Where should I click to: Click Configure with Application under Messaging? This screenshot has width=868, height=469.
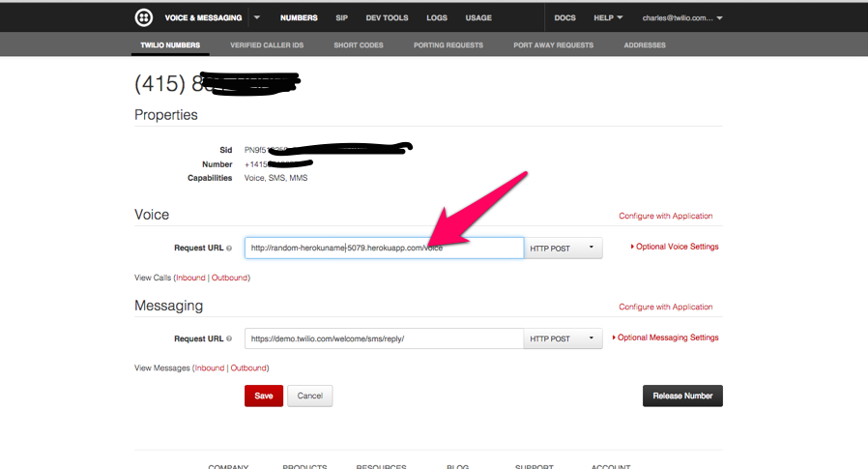coord(665,307)
